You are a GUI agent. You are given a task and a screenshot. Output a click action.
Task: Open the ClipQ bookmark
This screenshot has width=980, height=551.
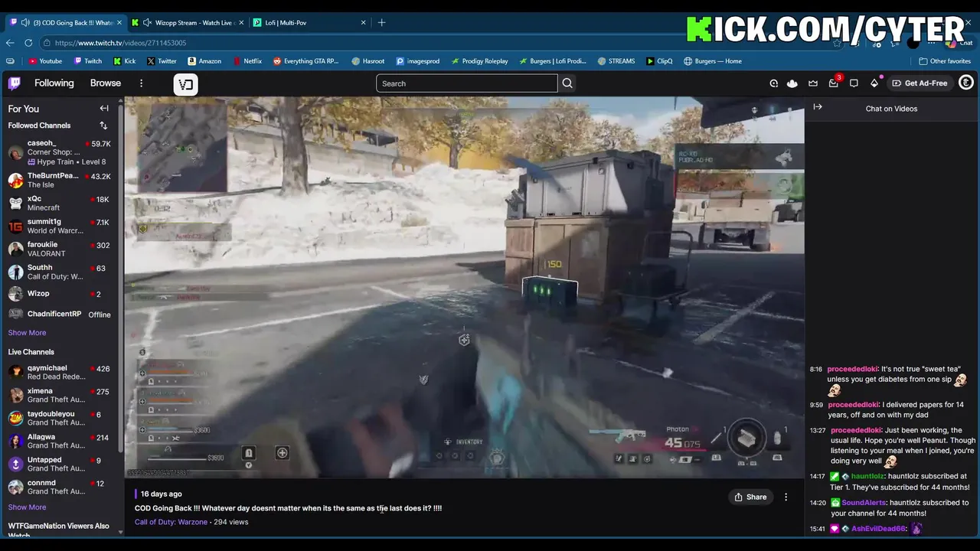pos(659,61)
